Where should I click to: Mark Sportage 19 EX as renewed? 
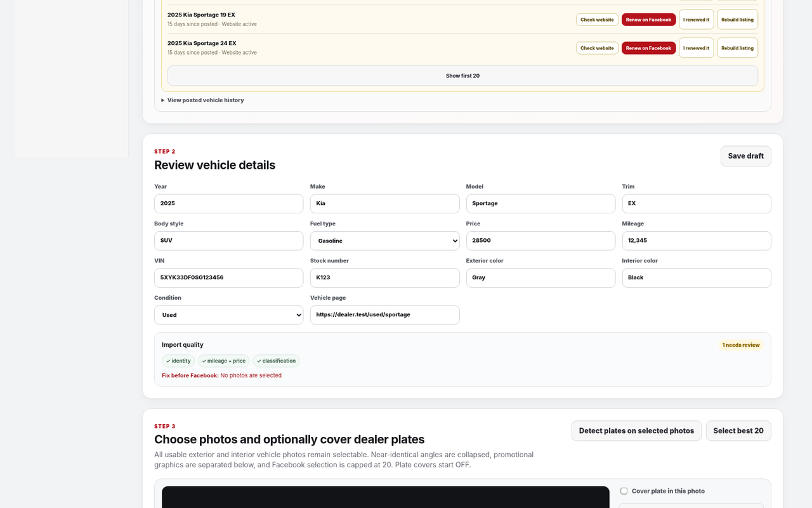coord(697,20)
